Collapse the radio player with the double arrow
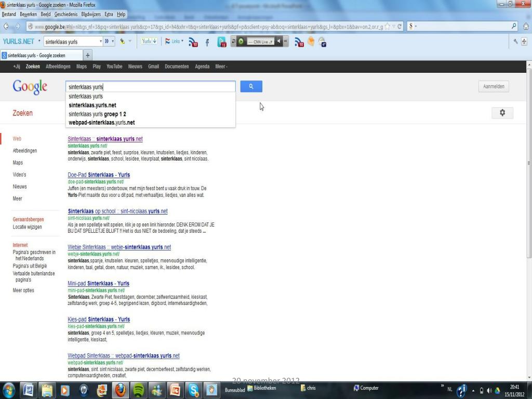 [x=286, y=42]
